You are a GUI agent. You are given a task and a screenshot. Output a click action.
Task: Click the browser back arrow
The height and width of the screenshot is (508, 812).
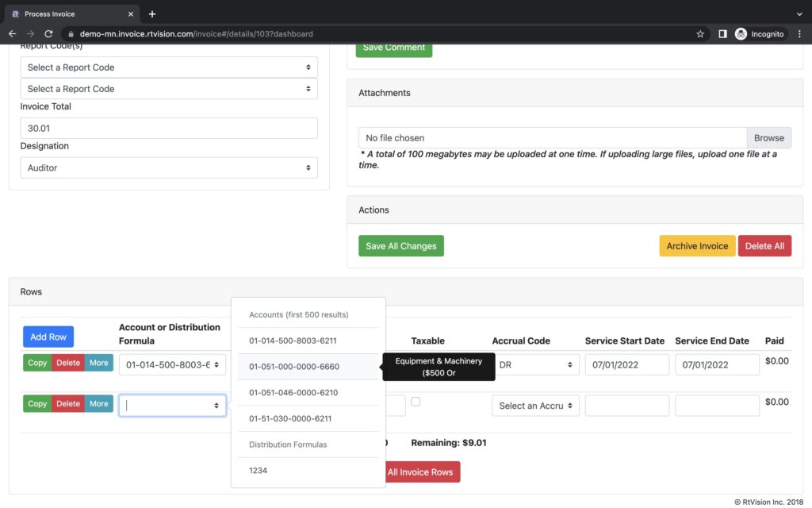(13, 33)
